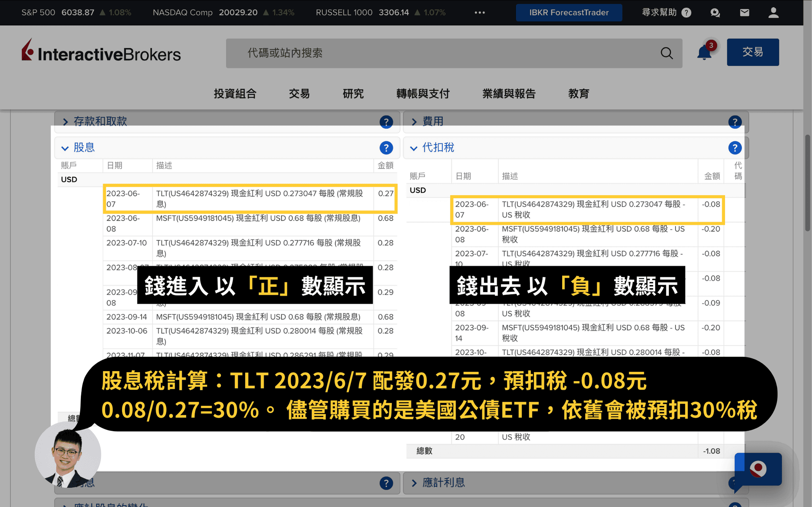Click the 總數 -1.08 total value
The image size is (812, 507).
click(x=711, y=451)
